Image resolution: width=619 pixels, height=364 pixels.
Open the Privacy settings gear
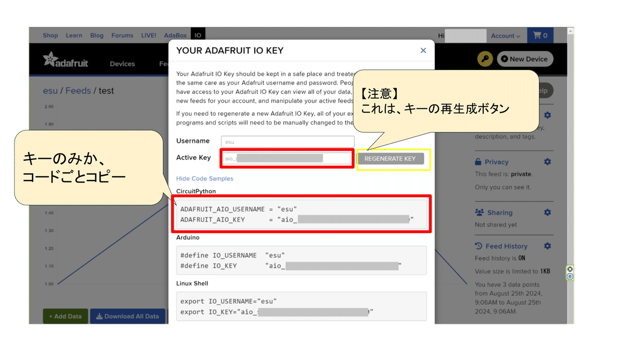click(547, 161)
